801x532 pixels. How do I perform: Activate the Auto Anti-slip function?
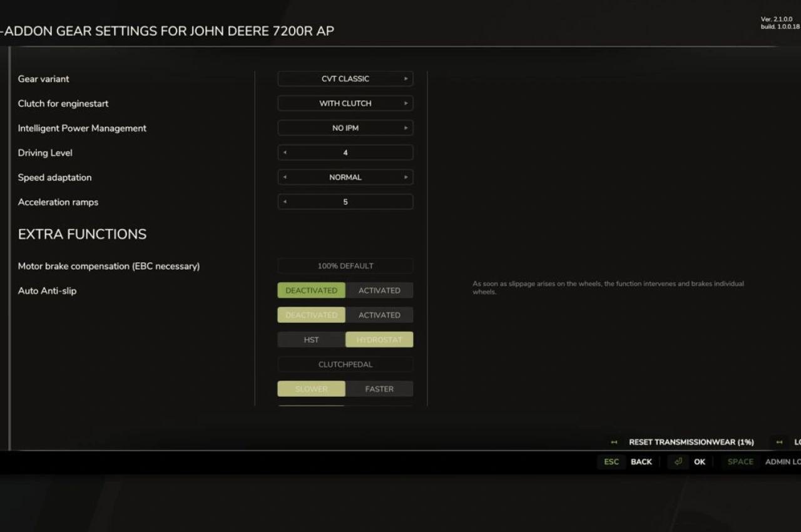click(379, 290)
